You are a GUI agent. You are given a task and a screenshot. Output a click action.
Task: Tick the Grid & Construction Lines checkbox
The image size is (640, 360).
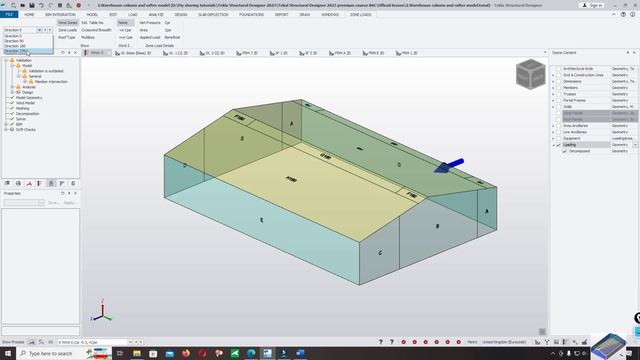tap(559, 75)
